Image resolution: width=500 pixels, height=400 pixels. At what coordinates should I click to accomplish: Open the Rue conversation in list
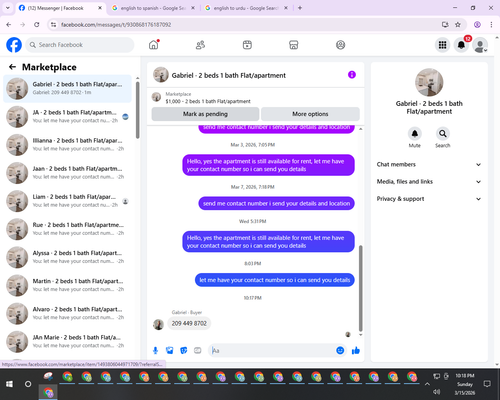67,229
